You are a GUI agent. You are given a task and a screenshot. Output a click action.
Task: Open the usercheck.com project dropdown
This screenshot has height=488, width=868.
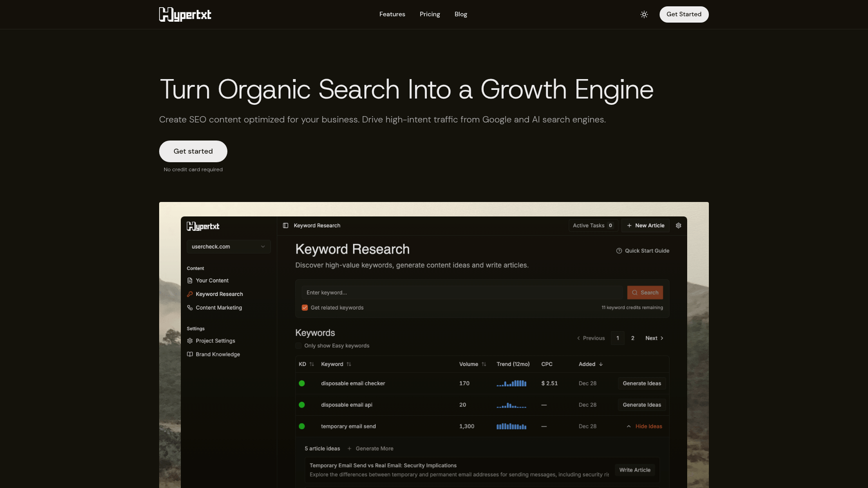[228, 246]
